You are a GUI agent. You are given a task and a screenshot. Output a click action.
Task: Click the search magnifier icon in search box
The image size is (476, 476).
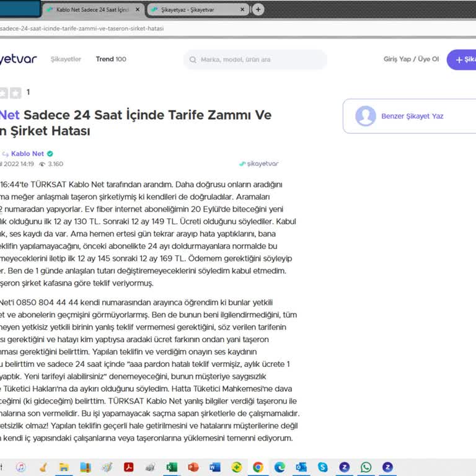click(193, 59)
